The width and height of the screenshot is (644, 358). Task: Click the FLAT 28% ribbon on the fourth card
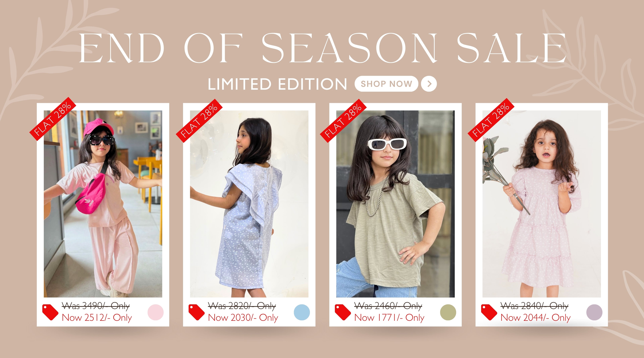tap(491, 120)
